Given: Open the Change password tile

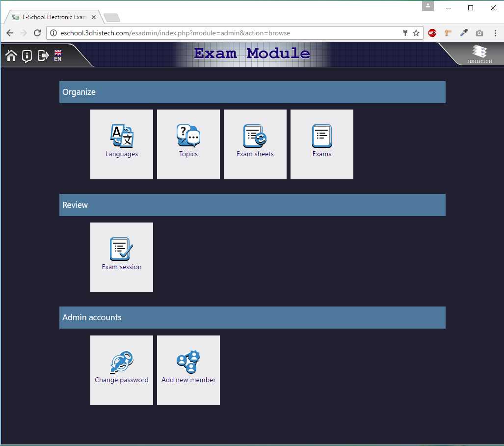Looking at the screenshot, I should [122, 370].
